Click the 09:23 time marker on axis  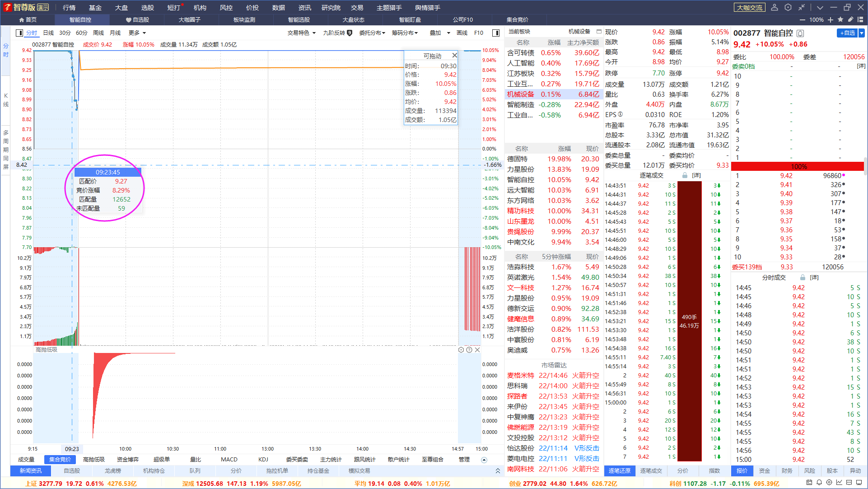click(72, 449)
